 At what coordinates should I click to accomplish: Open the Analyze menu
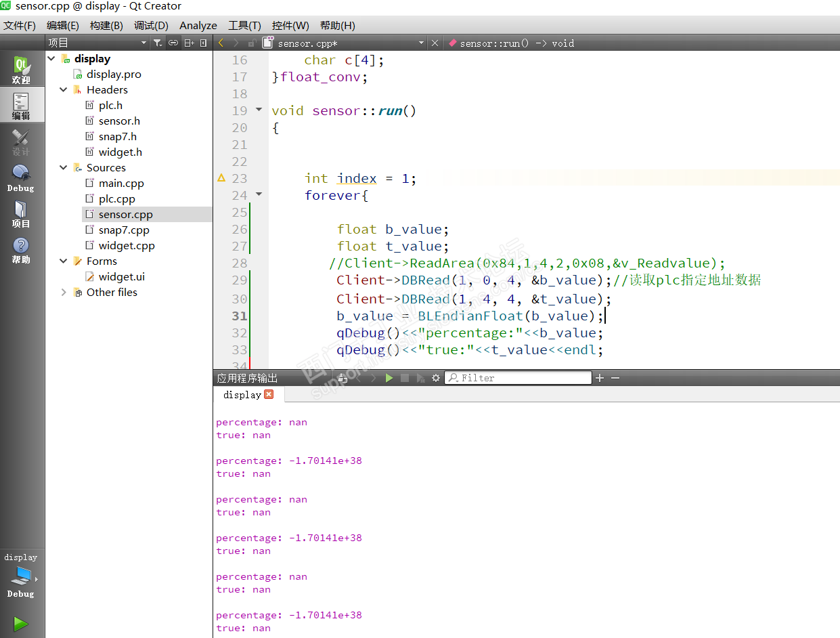tap(198, 25)
